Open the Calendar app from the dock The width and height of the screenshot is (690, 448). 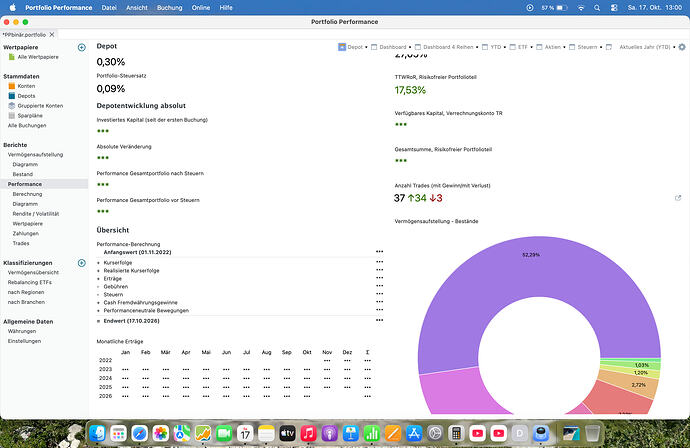245,433
